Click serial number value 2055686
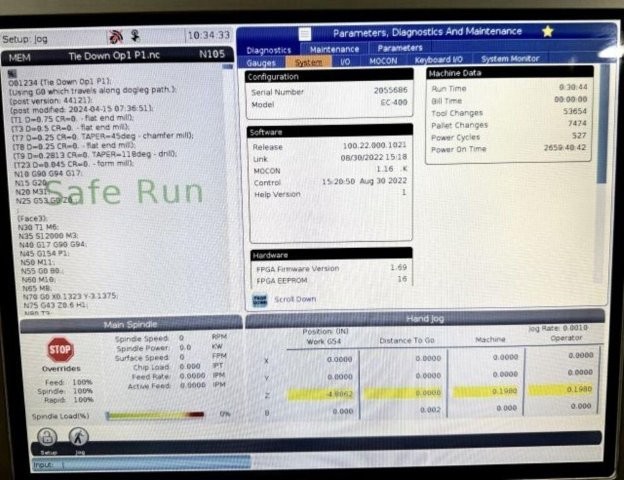The image size is (624, 480). (x=390, y=90)
